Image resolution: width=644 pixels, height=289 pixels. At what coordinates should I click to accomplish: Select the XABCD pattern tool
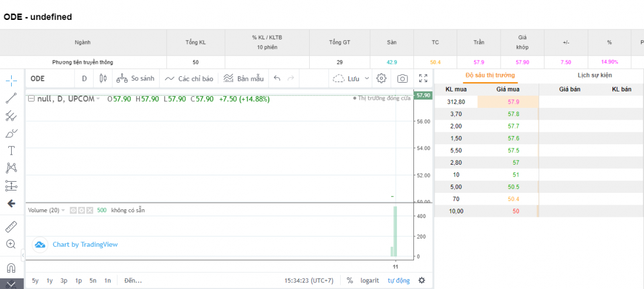click(12, 168)
